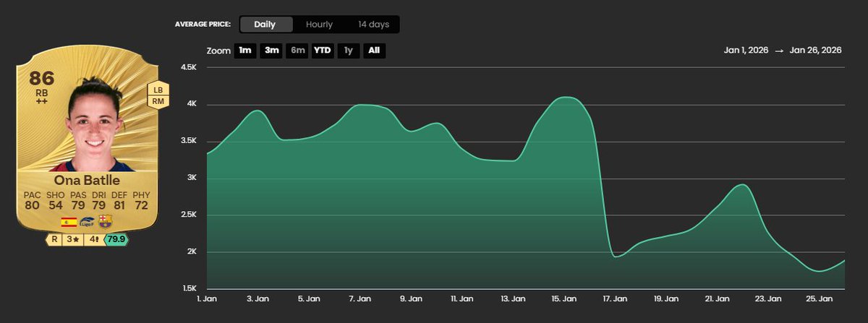Click the 4.5K y-axis label
Screen dimensions: 868x323
click(187, 67)
